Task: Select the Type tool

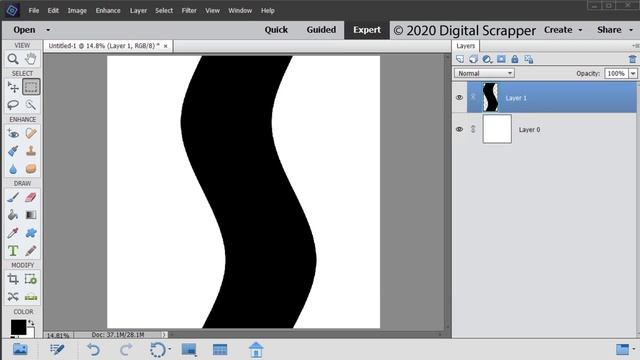Action: tap(13, 251)
